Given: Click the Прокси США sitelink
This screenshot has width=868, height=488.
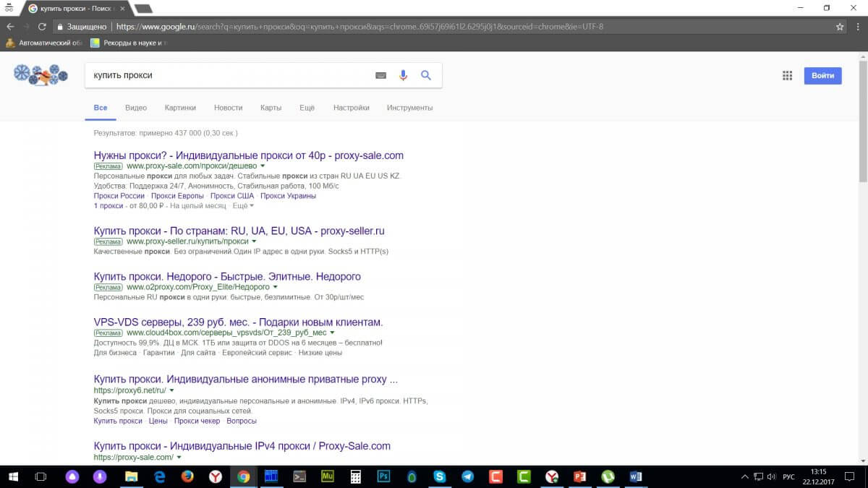Looking at the screenshot, I should pyautogui.click(x=232, y=196).
